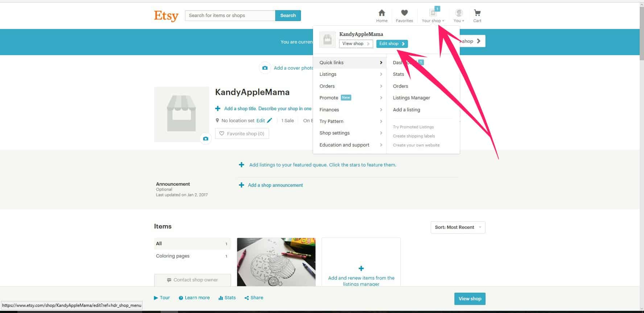Screen dimensions: 644x313
Task: Click the shop icon in dropdown menu
Action: (327, 40)
